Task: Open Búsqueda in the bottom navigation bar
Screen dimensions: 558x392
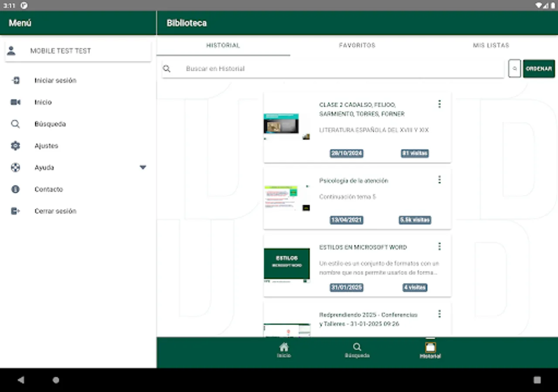Action: pos(357,347)
